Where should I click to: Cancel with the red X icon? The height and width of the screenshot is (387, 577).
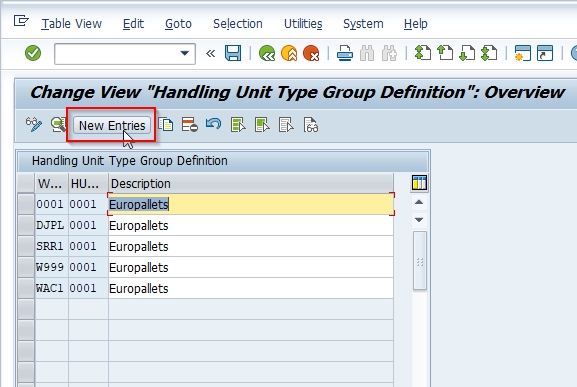click(311, 53)
